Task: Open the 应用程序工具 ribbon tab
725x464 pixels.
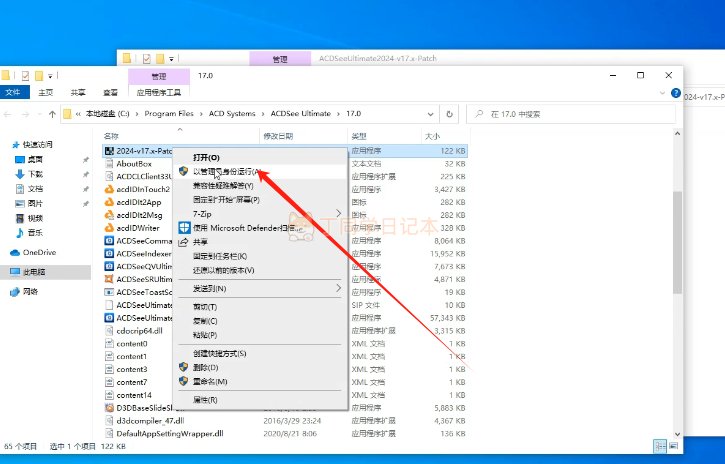Action: click(159, 92)
